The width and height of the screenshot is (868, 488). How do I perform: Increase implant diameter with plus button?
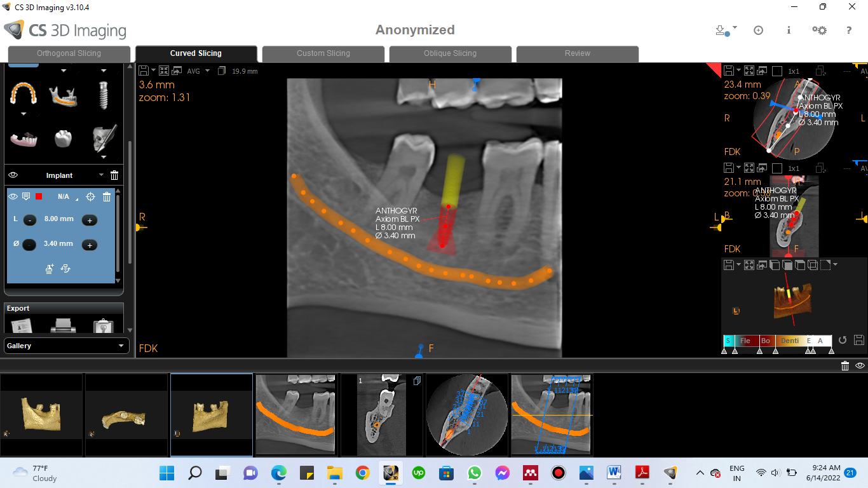(x=90, y=245)
